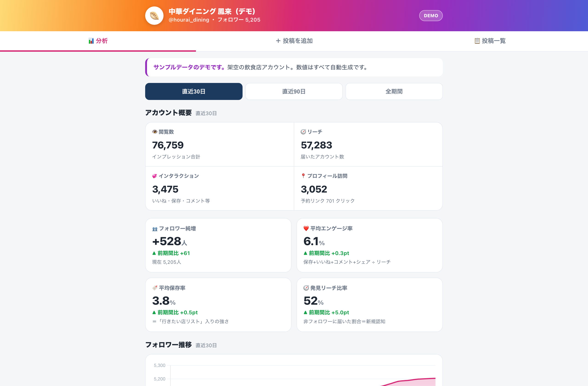Click the 52% discovery reach value
Image resolution: width=588 pixels, height=386 pixels.
click(x=314, y=301)
